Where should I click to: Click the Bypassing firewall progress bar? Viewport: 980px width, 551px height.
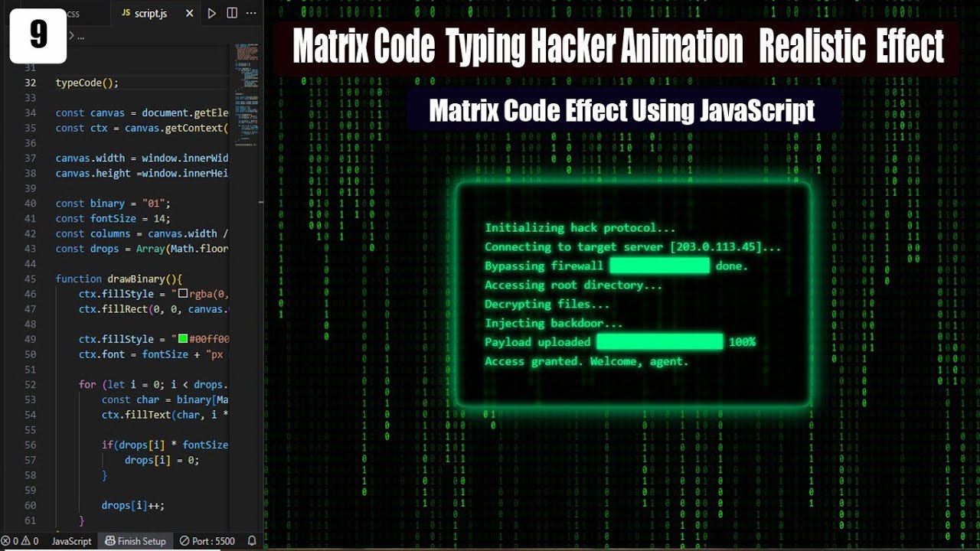(x=659, y=266)
